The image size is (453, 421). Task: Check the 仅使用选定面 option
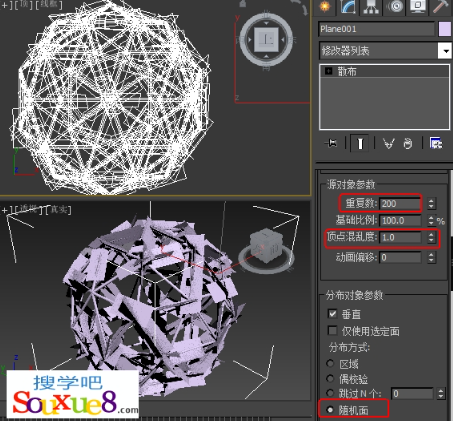(332, 331)
